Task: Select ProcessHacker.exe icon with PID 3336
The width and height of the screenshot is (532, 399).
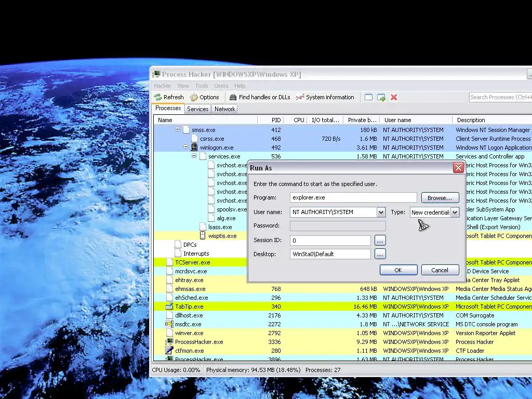Action: (x=169, y=342)
